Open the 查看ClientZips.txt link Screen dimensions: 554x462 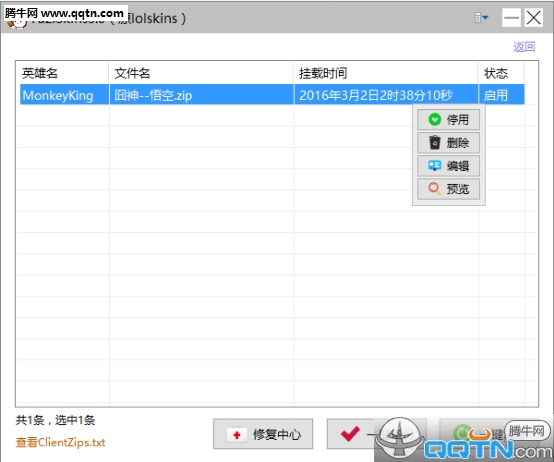(60, 443)
